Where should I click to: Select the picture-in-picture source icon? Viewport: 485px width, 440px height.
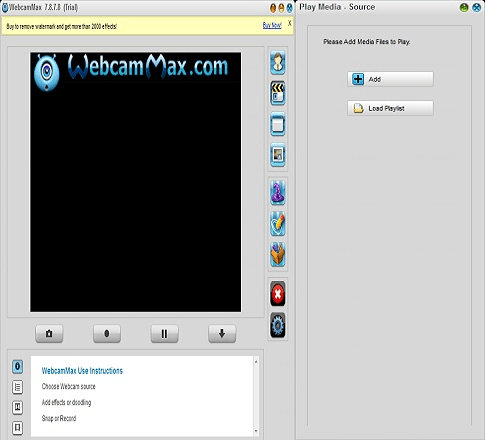(x=278, y=155)
